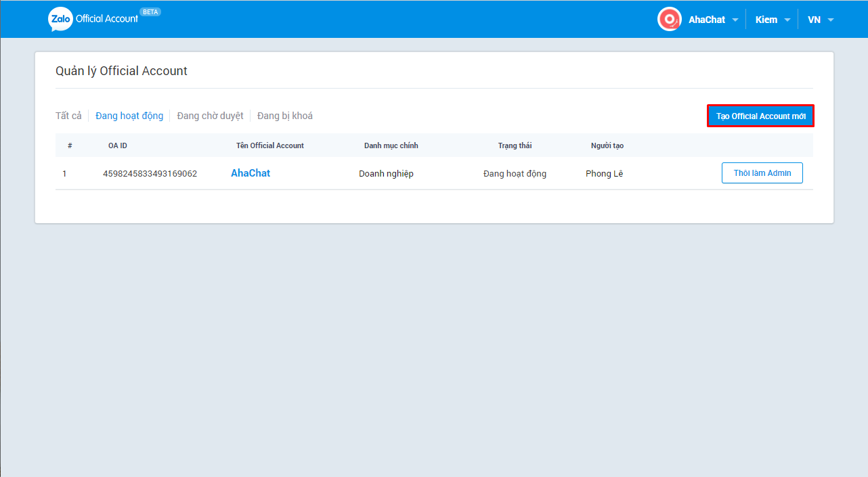
Task: Click the Danh mục chính column header
Action: pos(391,145)
